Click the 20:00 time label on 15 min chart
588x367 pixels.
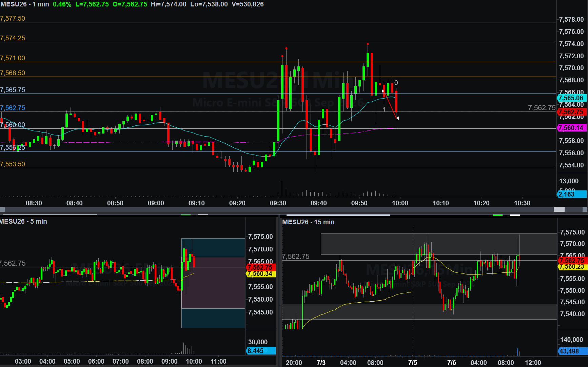tap(294, 363)
